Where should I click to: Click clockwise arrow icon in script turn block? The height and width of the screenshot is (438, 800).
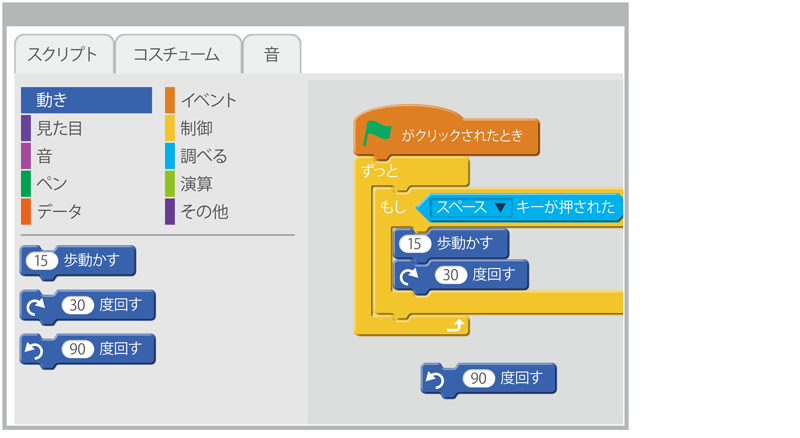tap(409, 276)
